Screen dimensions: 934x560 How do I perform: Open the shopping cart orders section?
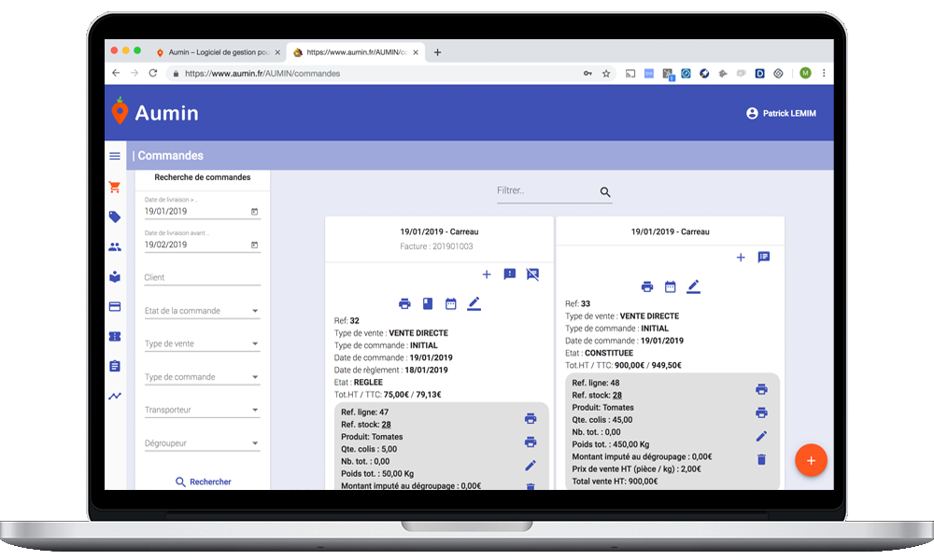(115, 187)
